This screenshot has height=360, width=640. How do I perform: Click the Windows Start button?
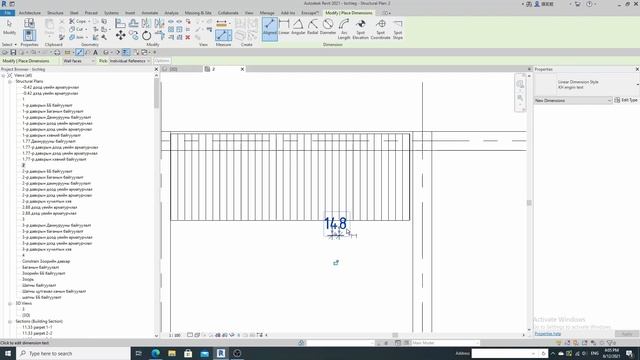point(8,353)
